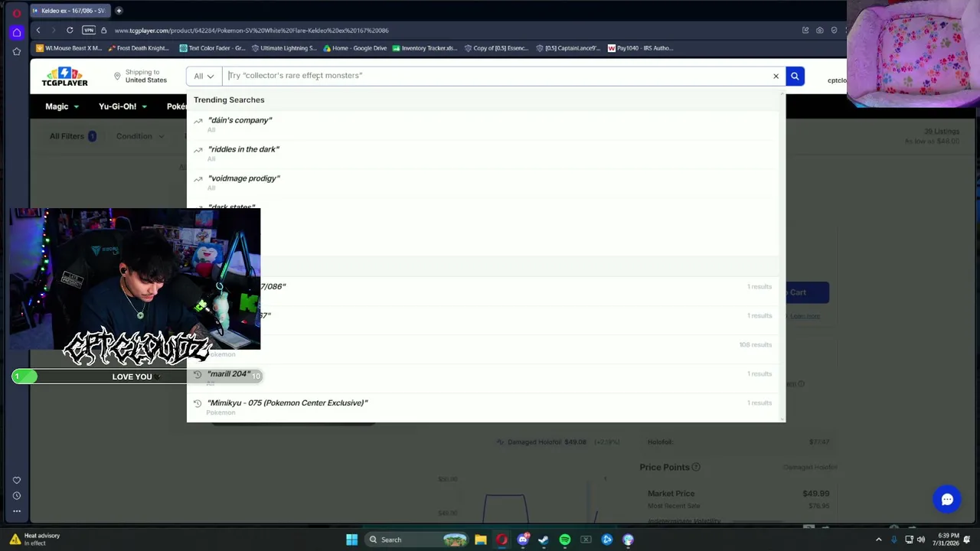Open File Explorer from the taskbar

pos(480,540)
